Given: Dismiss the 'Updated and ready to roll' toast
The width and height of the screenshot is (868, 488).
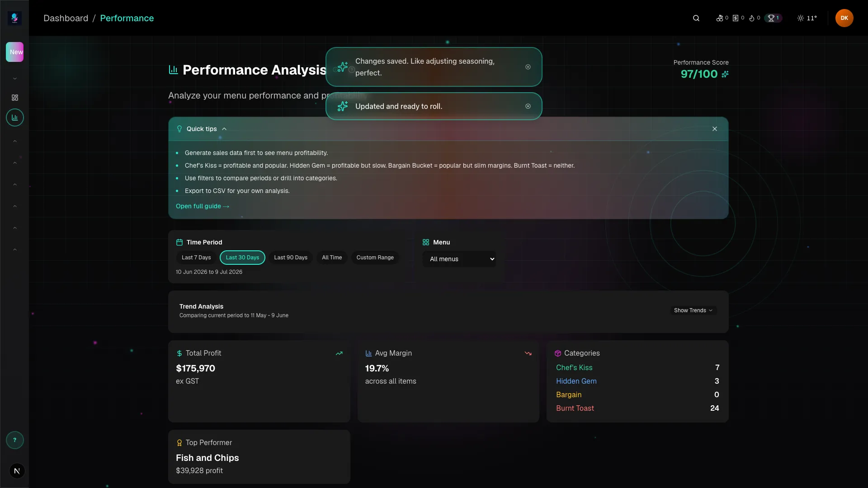Looking at the screenshot, I should point(528,106).
